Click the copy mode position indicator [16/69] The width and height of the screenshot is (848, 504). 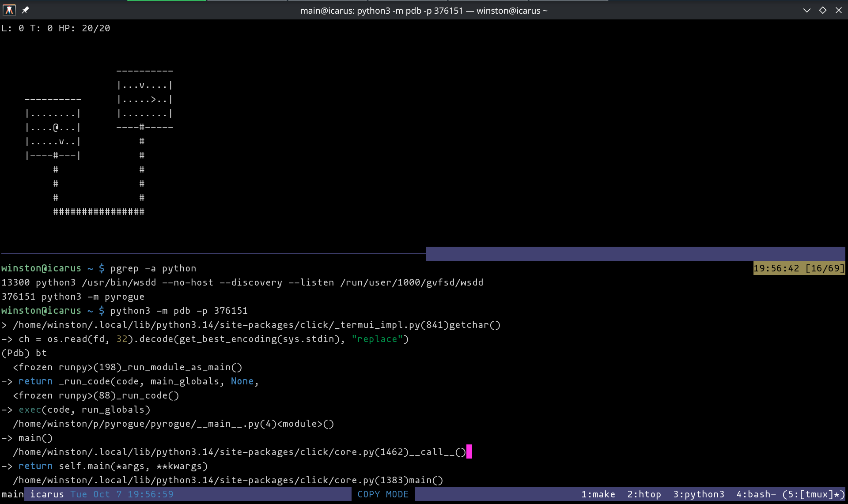[825, 268]
